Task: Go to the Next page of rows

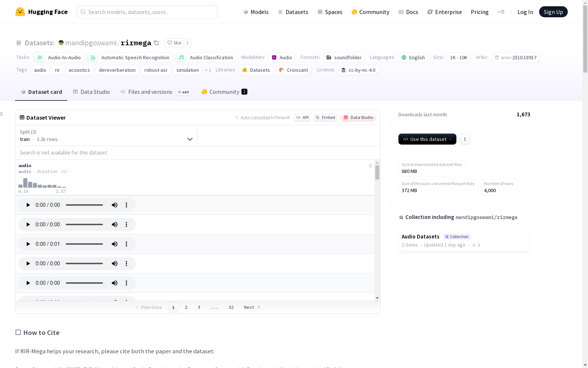Action: point(252,307)
